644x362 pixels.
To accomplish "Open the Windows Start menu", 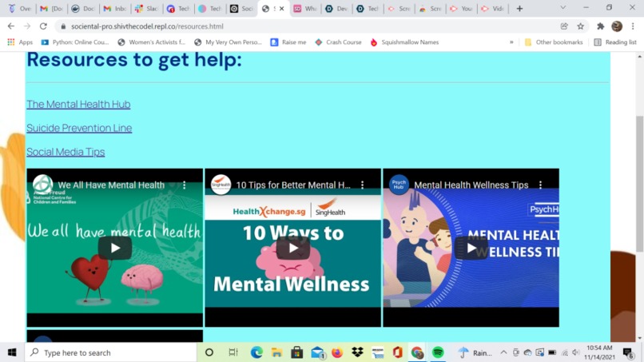I will (12, 352).
